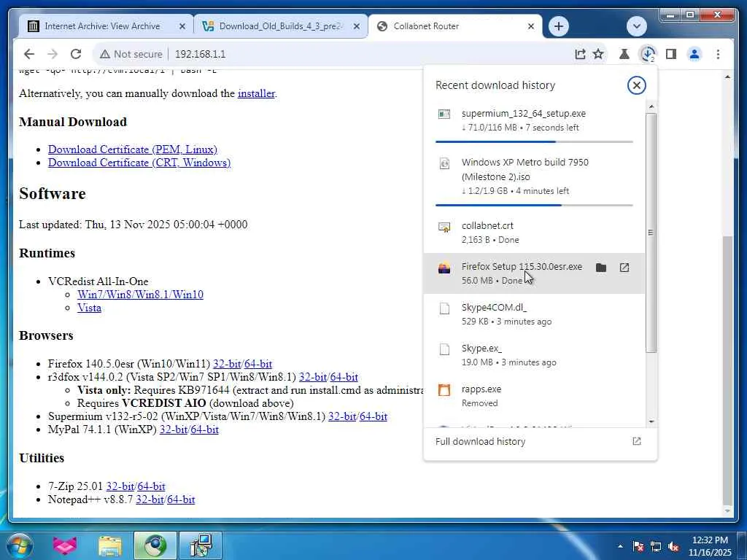Toggle the downloads toolbar icon
The image size is (747, 560).
coord(648,54)
